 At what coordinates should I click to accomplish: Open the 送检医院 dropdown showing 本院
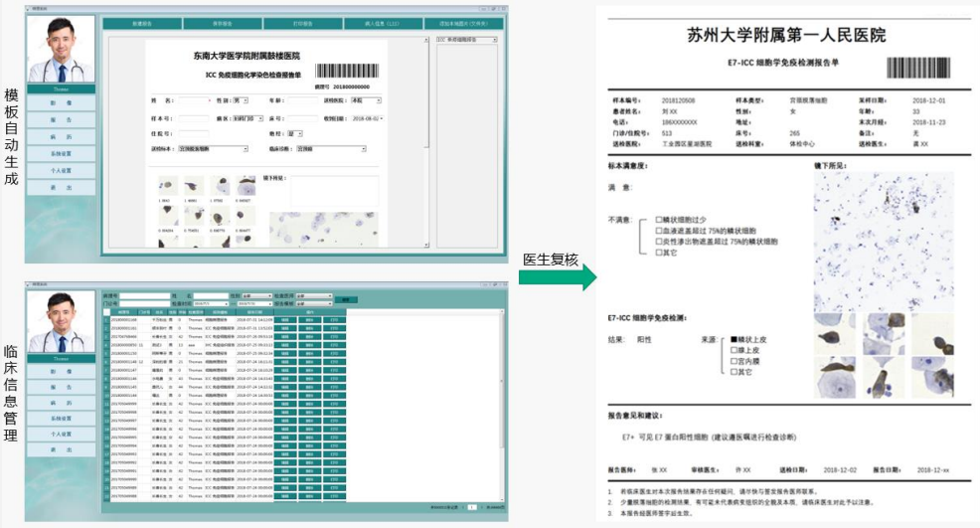366,100
